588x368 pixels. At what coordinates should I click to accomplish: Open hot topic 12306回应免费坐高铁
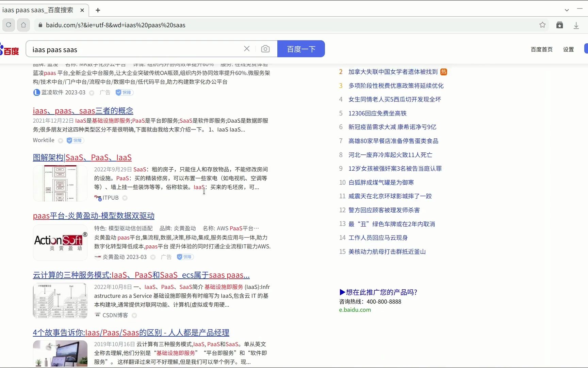point(377,113)
